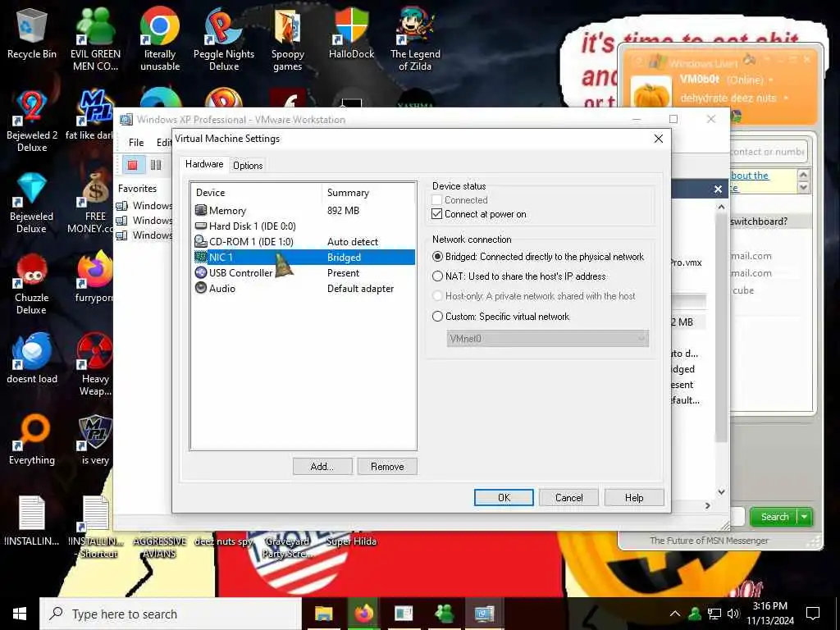
Task: Open 'doesnt load' Thunderbird shortcut
Action: 32,358
